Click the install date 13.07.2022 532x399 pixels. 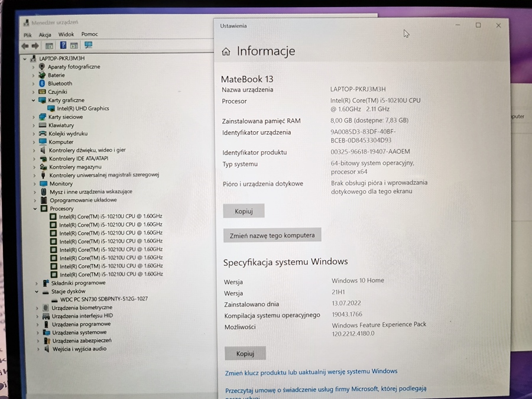(x=346, y=303)
